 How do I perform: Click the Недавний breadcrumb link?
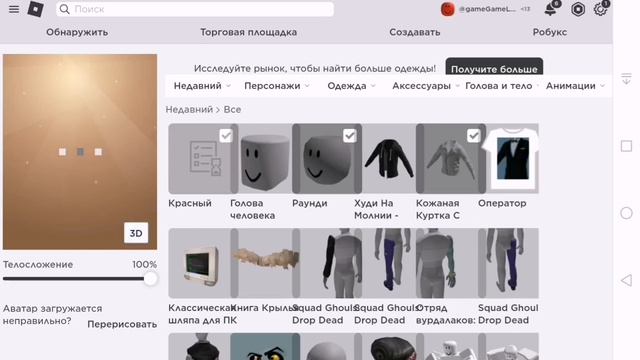pyautogui.click(x=189, y=109)
